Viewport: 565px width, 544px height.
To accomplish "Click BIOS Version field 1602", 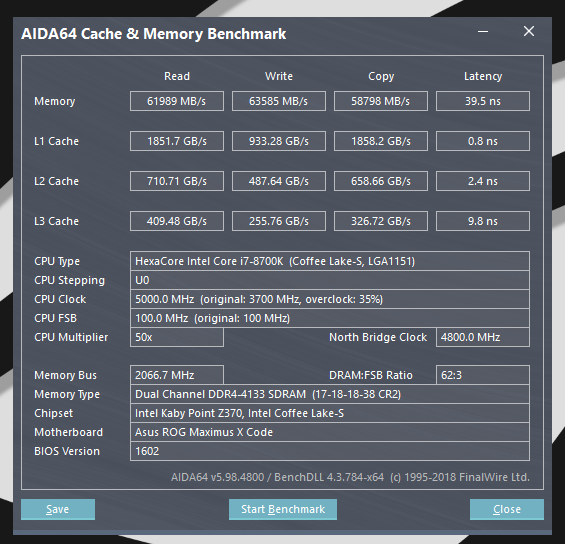I will (330, 451).
